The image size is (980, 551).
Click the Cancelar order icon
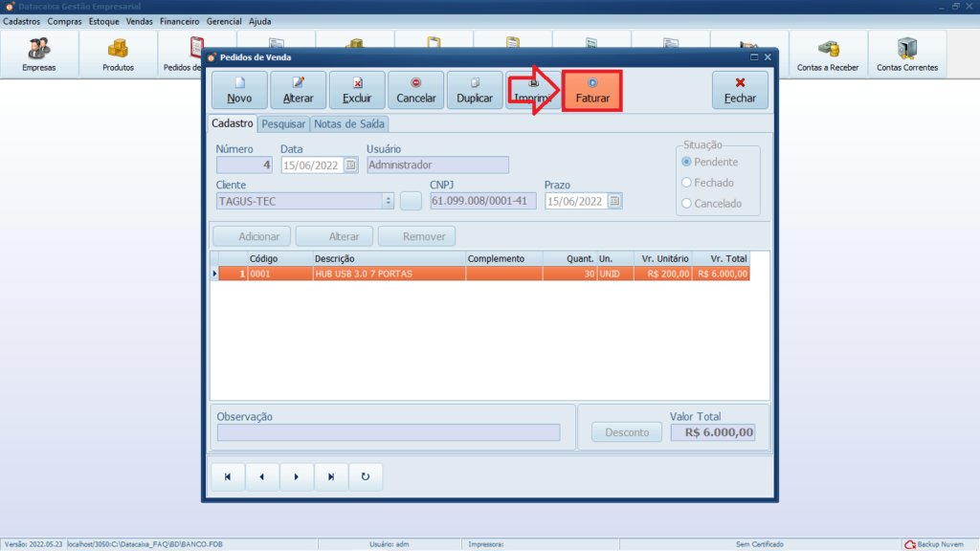pyautogui.click(x=415, y=83)
